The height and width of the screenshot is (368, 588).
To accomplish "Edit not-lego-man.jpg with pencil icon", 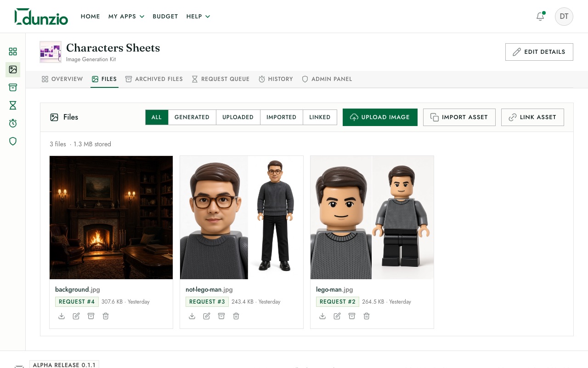I will (207, 316).
